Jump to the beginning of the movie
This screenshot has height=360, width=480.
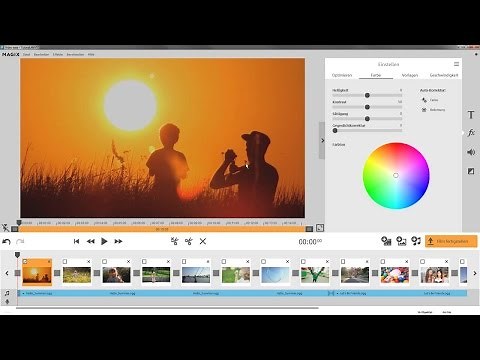click(76, 241)
